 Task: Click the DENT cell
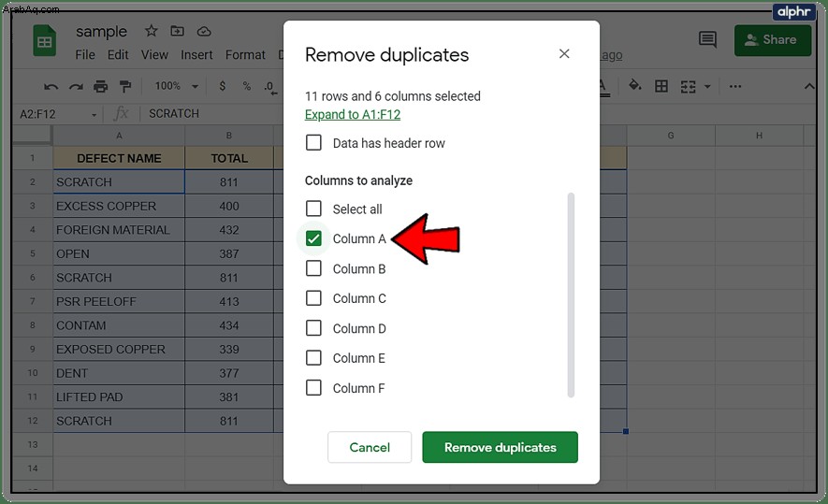(119, 373)
